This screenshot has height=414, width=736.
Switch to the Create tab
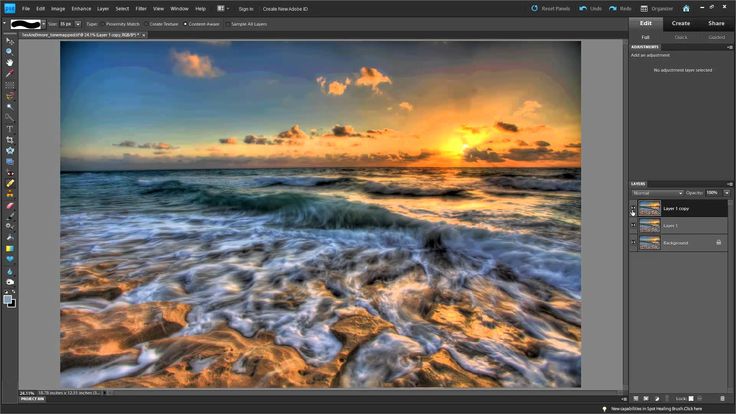[680, 23]
